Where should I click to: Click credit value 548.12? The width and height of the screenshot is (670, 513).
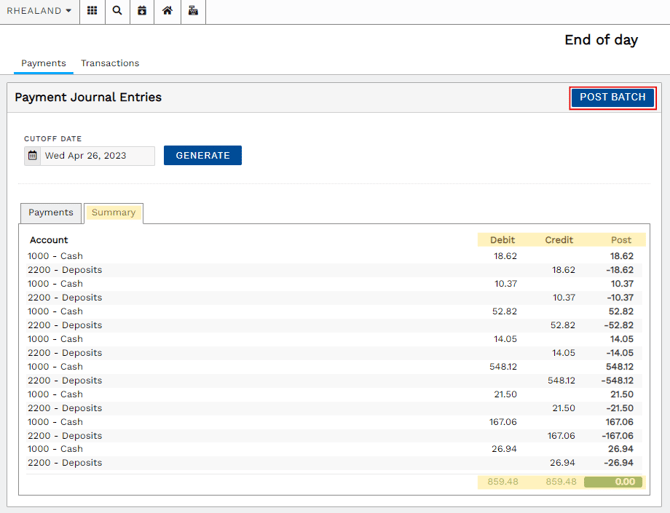coord(561,381)
